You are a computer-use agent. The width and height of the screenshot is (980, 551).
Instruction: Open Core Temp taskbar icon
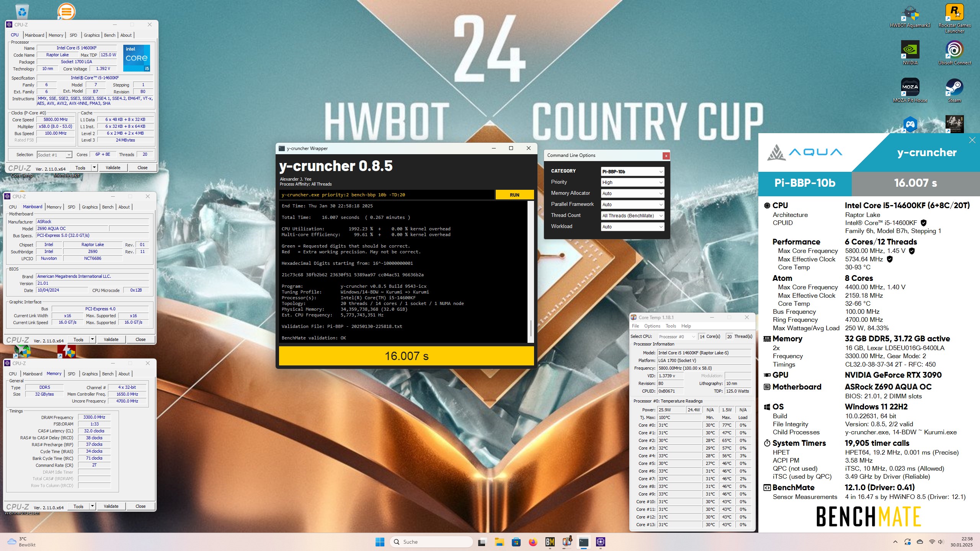tap(567, 542)
